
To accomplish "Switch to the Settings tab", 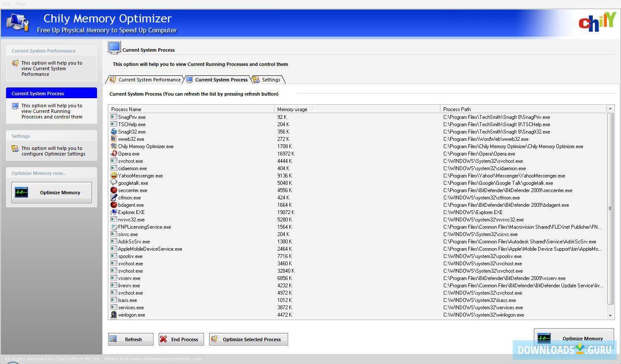I will pos(267,80).
